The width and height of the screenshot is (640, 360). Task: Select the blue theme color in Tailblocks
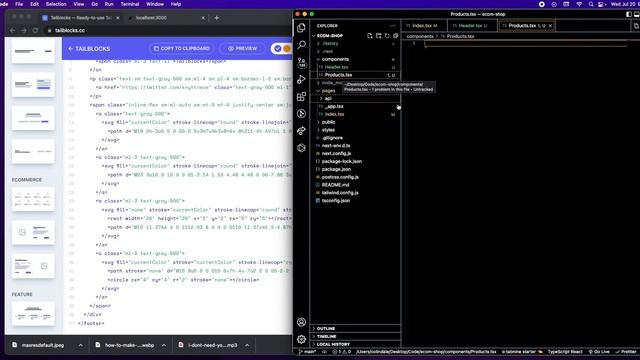(x=278, y=49)
